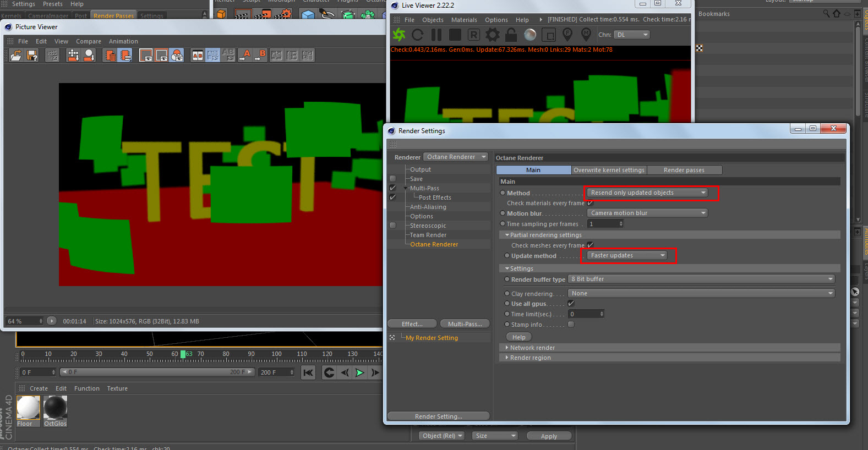Click round play button in Picture Viewer status bar
The image size is (868, 450).
(x=52, y=321)
